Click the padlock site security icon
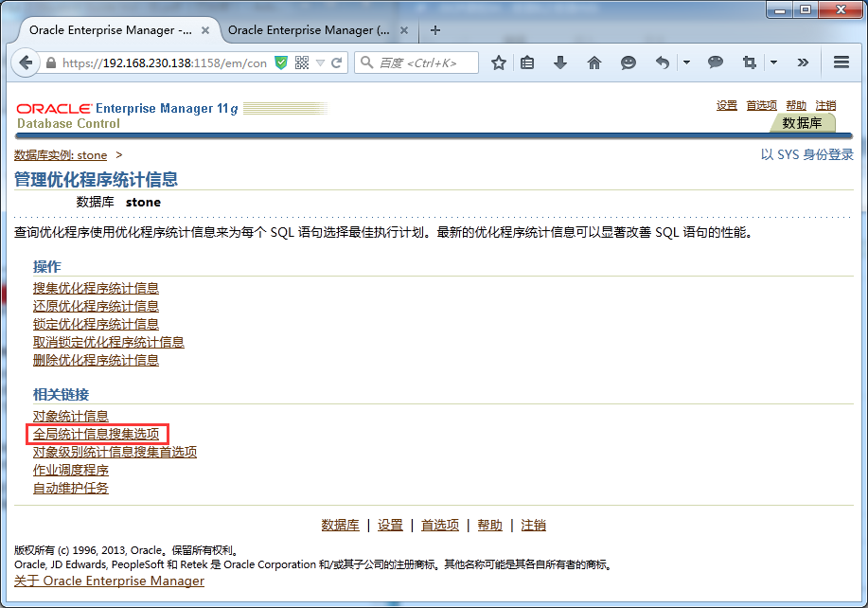This screenshot has height=608, width=868. click(x=51, y=63)
